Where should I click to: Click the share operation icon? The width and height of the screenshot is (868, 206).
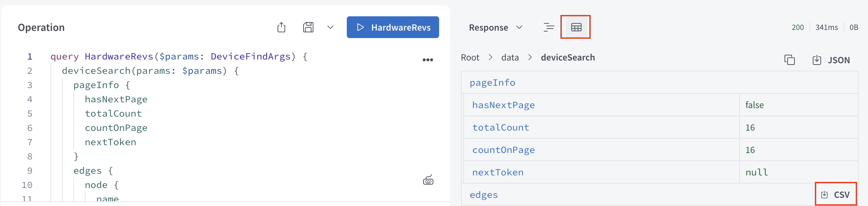[x=281, y=27]
